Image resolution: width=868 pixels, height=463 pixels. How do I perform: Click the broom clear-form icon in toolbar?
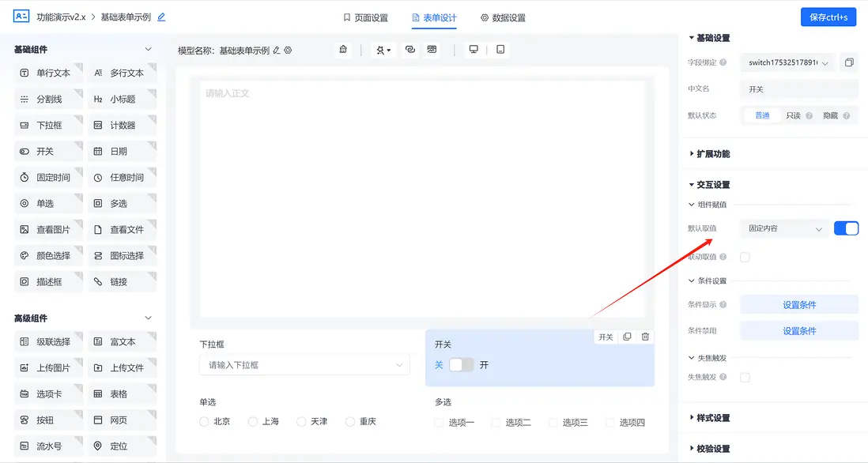342,49
